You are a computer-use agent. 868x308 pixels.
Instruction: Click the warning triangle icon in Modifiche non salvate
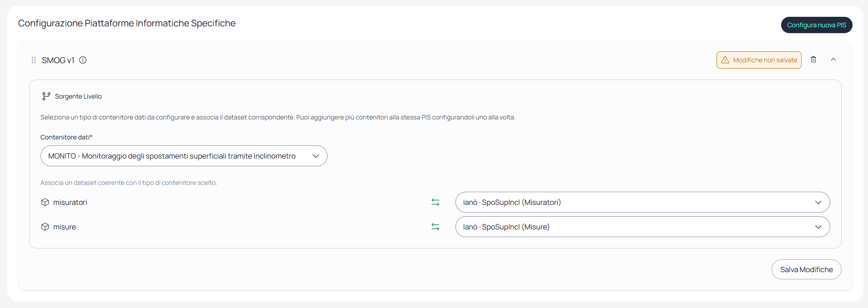point(725,60)
